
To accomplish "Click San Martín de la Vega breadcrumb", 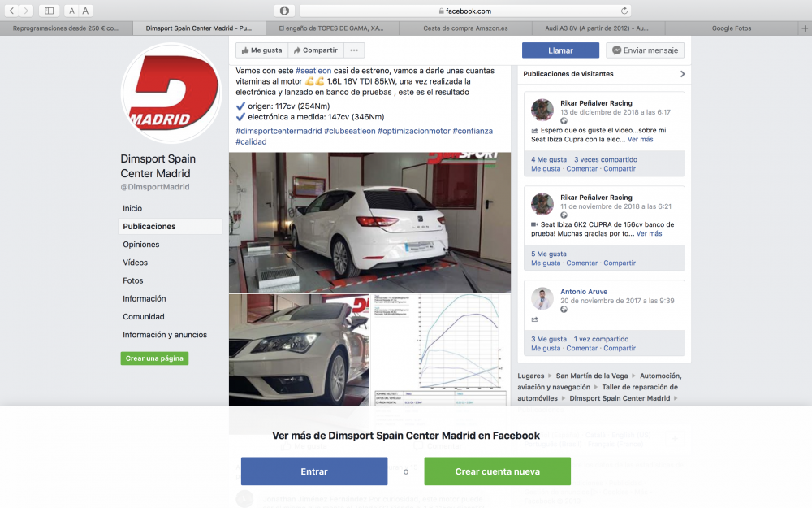I will pos(592,376).
